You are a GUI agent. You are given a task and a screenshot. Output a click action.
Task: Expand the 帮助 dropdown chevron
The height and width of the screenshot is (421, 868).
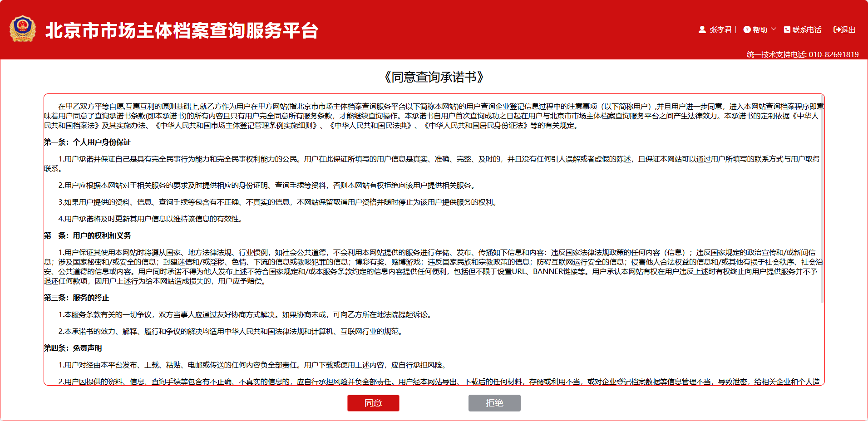pos(774,29)
